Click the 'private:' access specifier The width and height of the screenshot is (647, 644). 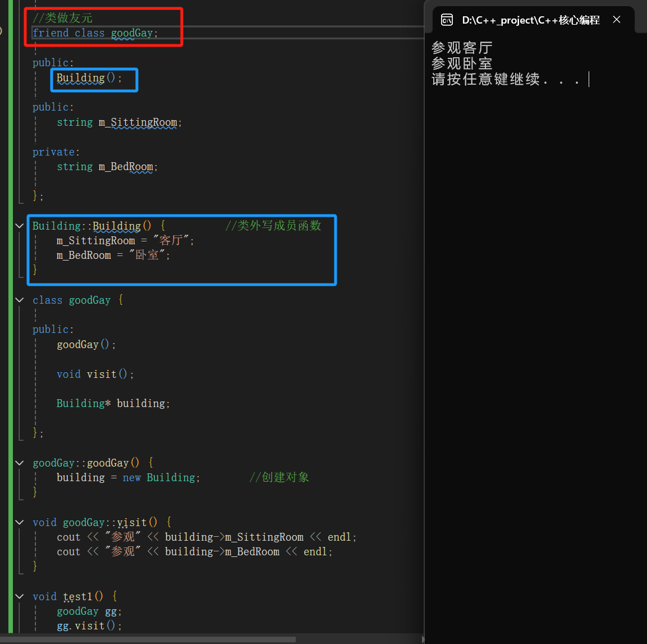pos(56,152)
